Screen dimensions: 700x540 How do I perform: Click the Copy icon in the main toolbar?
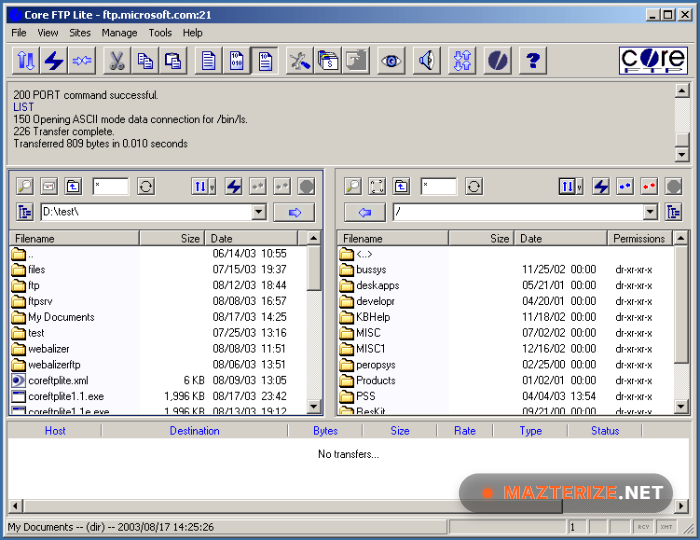pos(145,60)
